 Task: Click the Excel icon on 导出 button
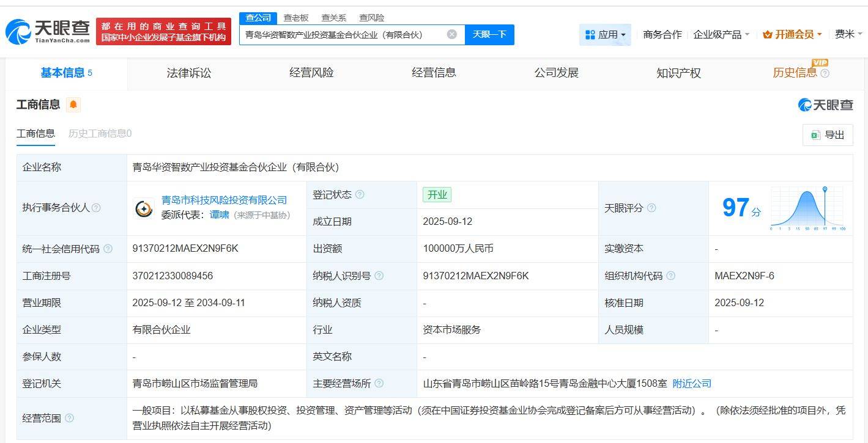[815, 135]
